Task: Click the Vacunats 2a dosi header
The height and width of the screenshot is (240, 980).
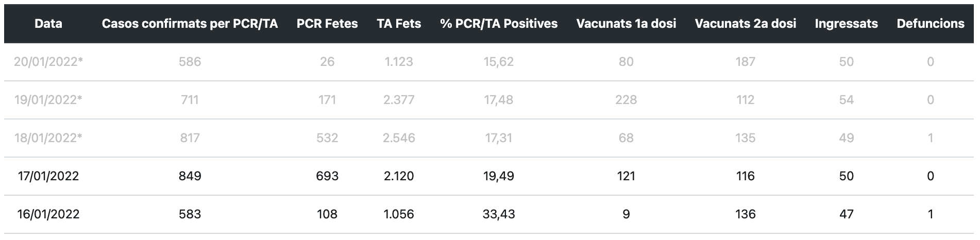Action: pyautogui.click(x=745, y=24)
